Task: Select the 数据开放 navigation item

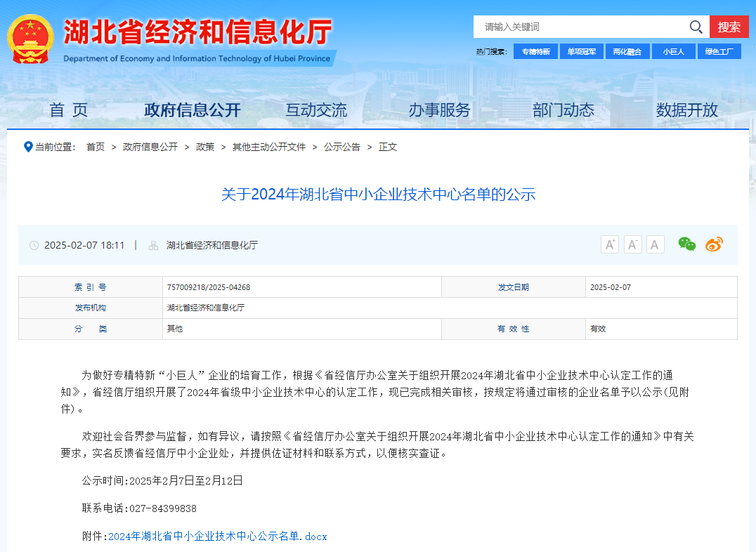Action: point(687,110)
